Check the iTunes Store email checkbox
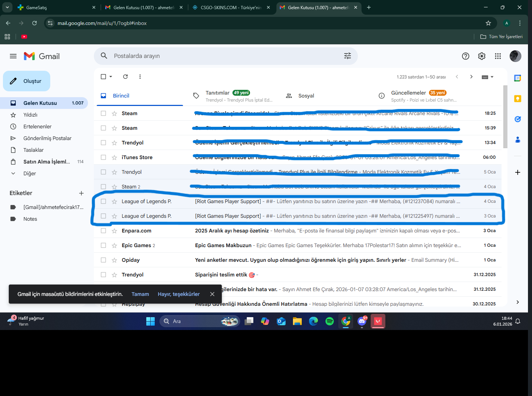The height and width of the screenshot is (396, 532). 103,157
